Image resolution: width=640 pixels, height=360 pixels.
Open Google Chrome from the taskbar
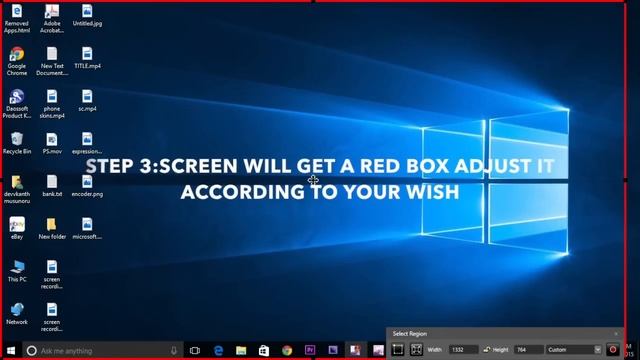point(287,351)
